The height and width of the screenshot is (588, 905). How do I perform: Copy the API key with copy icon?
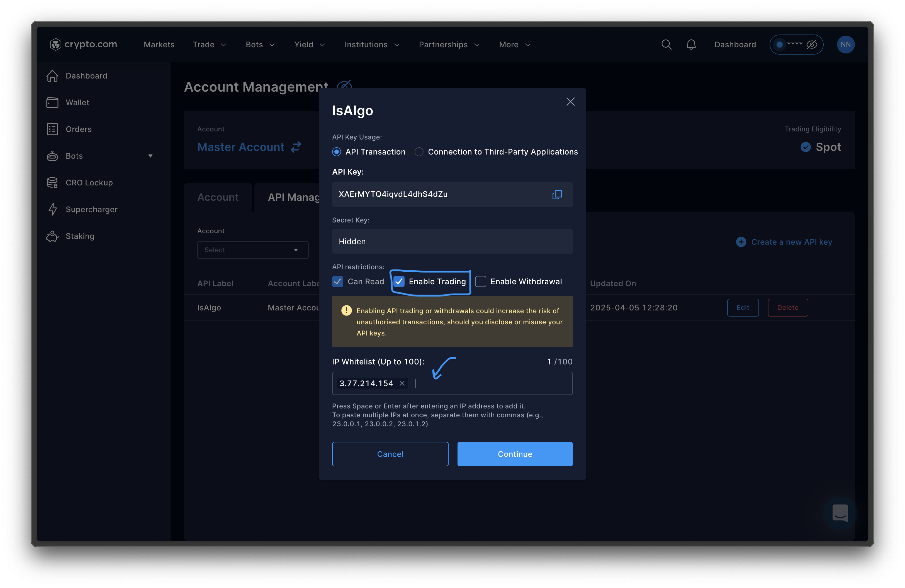[557, 195]
